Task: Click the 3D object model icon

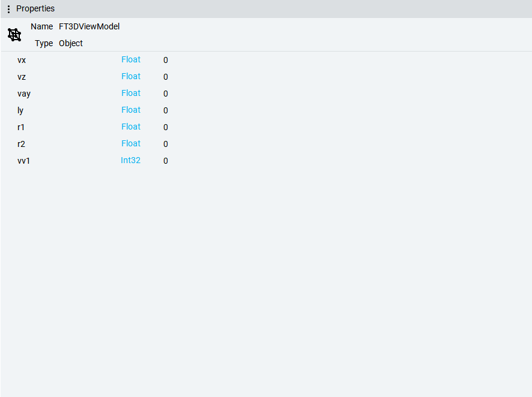Action: [14, 35]
